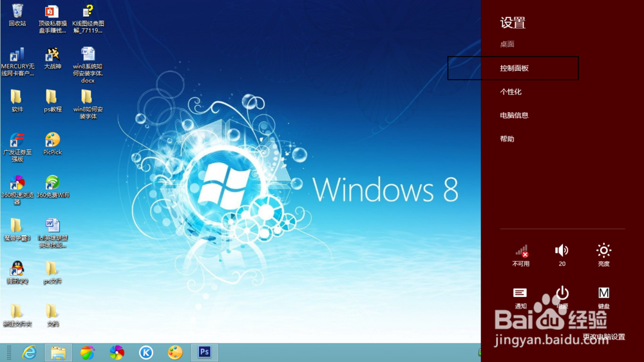This screenshot has height=362, width=644.
Task: Click the paint palette icon on taskbar
Action: coord(175,352)
